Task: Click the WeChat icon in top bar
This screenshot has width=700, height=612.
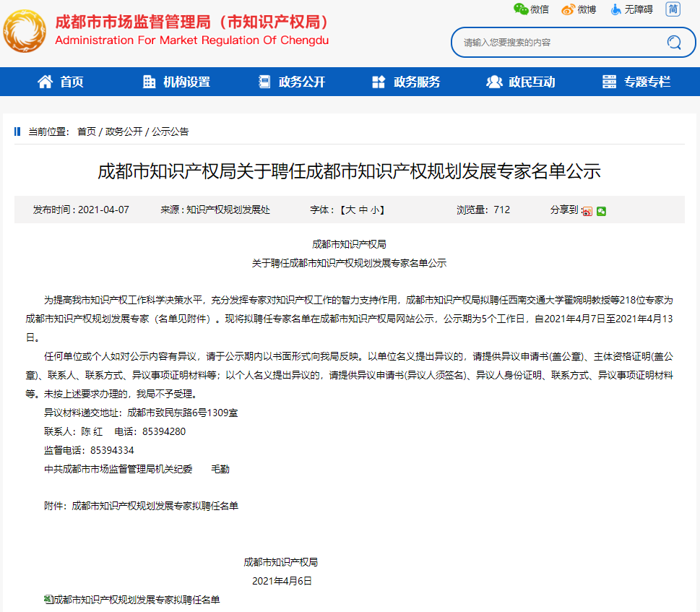Action: [x=521, y=9]
